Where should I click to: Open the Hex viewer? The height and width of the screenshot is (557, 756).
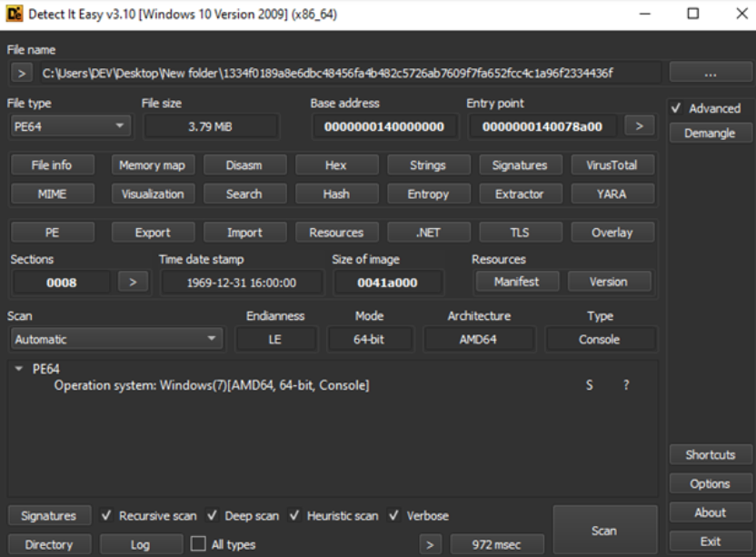coord(336,165)
